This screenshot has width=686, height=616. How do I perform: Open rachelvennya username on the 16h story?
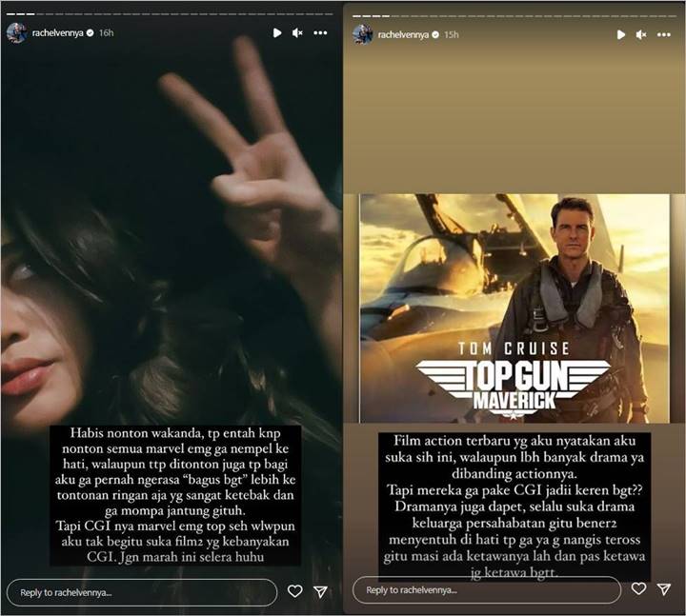click(57, 33)
